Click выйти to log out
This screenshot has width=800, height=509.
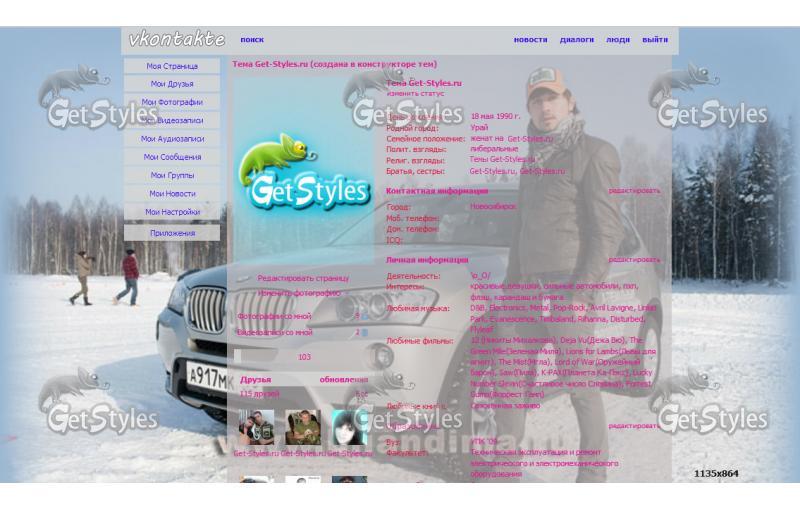click(655, 39)
